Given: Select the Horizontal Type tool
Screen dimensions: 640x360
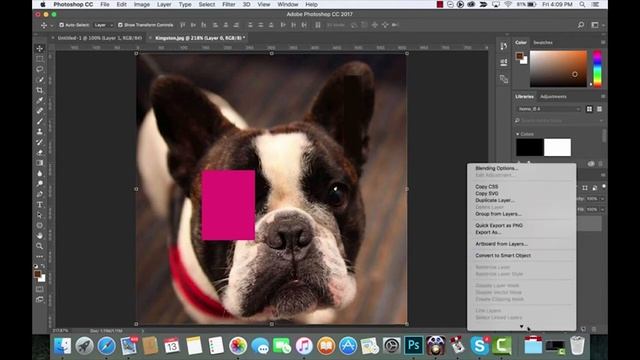Looking at the screenshot, I should point(40,204).
